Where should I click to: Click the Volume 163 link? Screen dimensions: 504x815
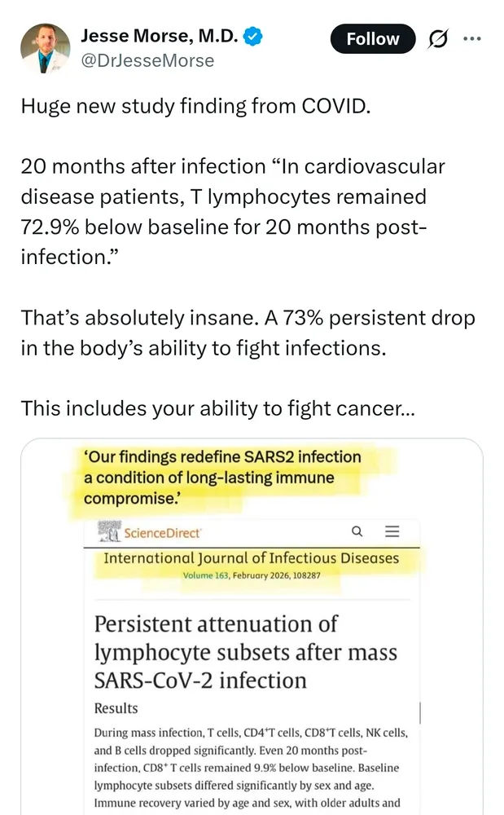[x=206, y=576]
